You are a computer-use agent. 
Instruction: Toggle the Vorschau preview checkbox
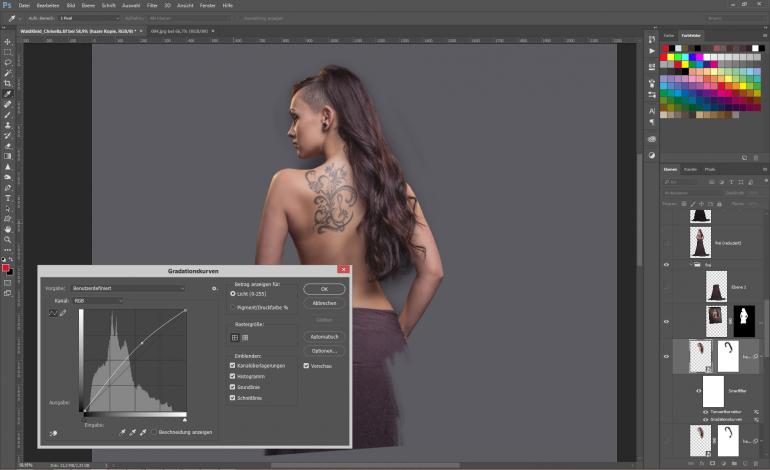[305, 366]
